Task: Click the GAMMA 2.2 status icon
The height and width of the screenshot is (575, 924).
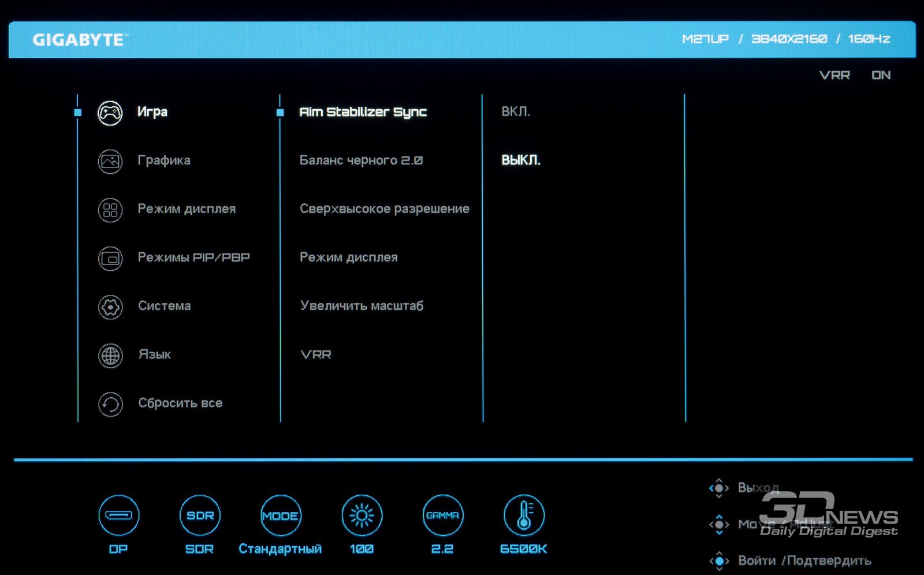Action: (x=442, y=515)
